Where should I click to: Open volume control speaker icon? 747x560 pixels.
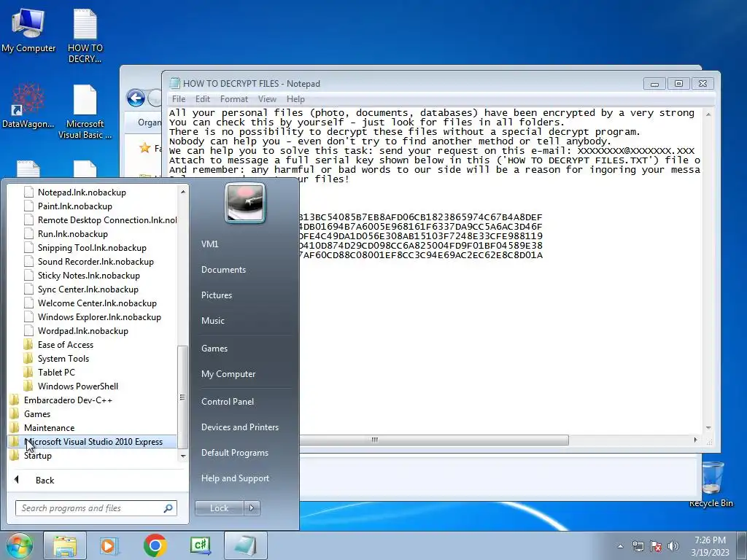pyautogui.click(x=673, y=546)
